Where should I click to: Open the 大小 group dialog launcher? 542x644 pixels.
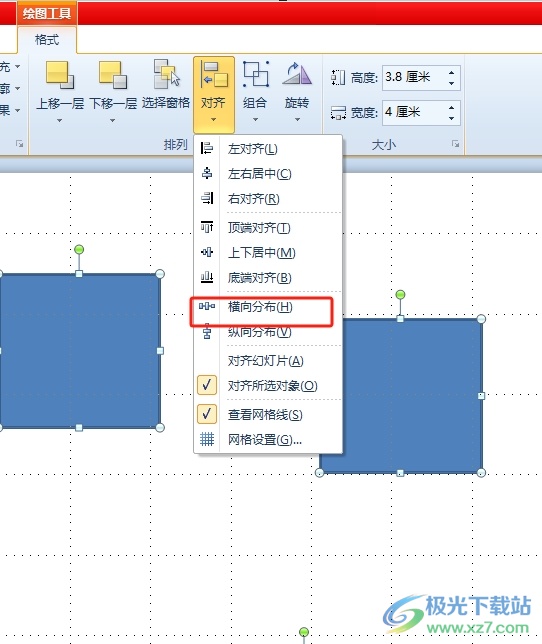point(455,144)
